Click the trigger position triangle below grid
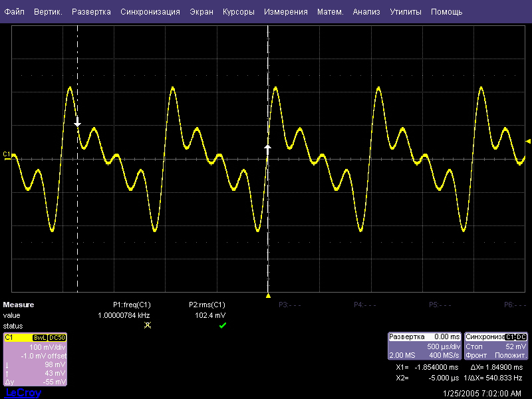This screenshot has width=532, height=399. [x=268, y=295]
